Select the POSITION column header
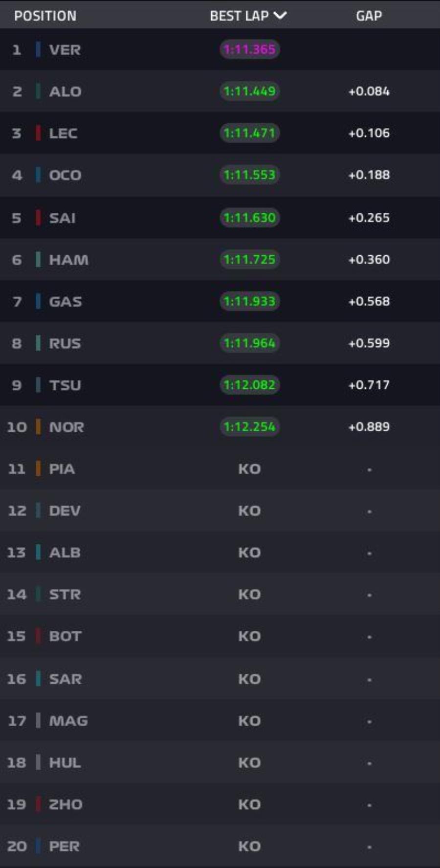Screen dimensions: 440x868 pyautogui.click(x=45, y=16)
